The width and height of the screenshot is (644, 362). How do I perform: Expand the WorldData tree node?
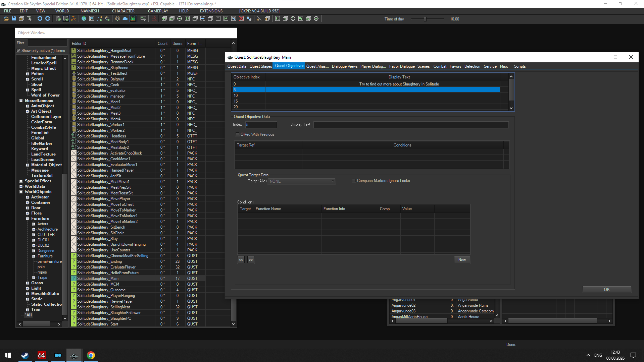coord(21,186)
